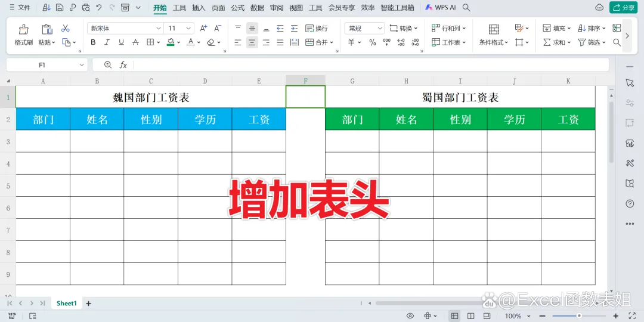This screenshot has height=322, width=644.
Task: Align text right
Action: tap(266, 42)
